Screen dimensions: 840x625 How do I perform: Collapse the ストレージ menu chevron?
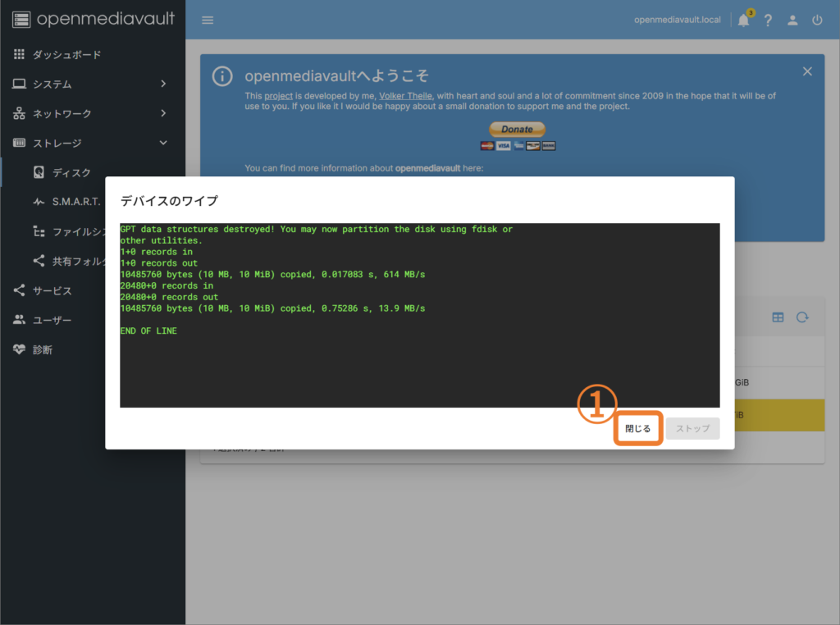(x=163, y=143)
